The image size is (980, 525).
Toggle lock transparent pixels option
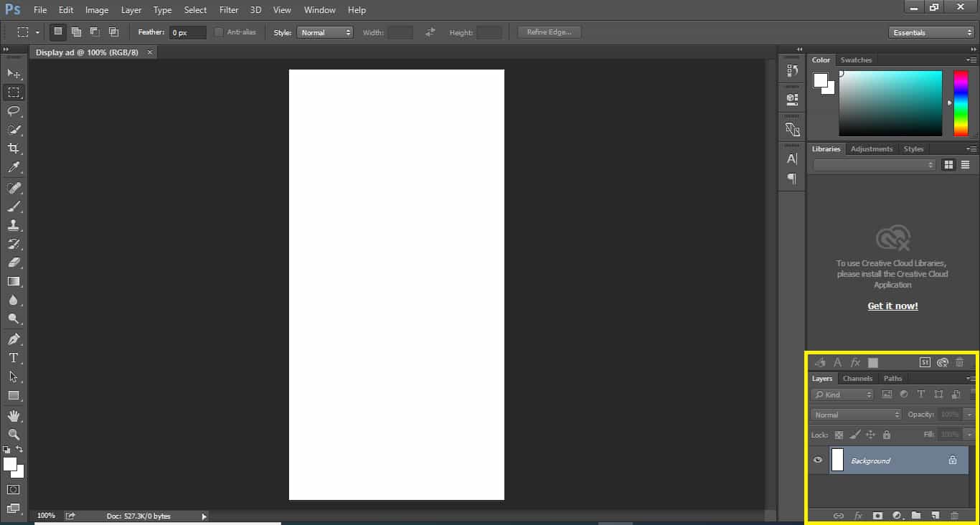click(x=839, y=435)
